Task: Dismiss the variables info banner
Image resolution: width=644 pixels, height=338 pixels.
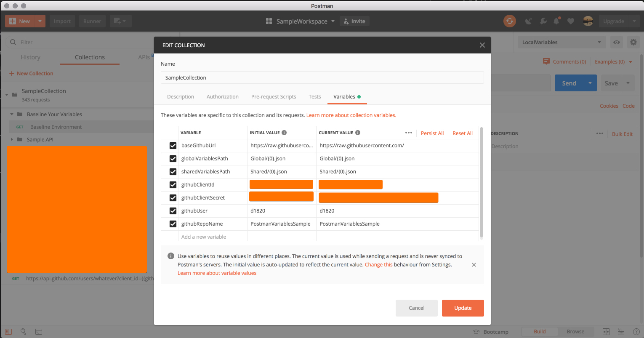Action: 474,265
